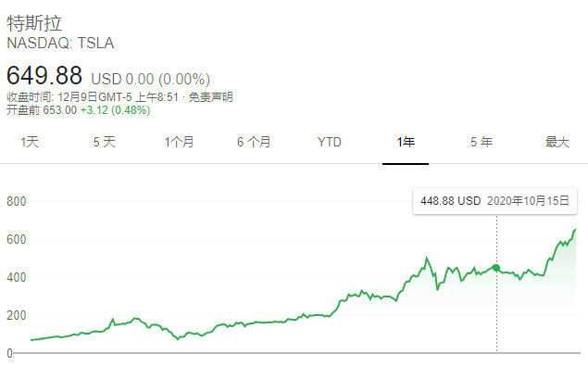Click the active 1年 tab
Screen dimensions: 588x379
pos(406,142)
